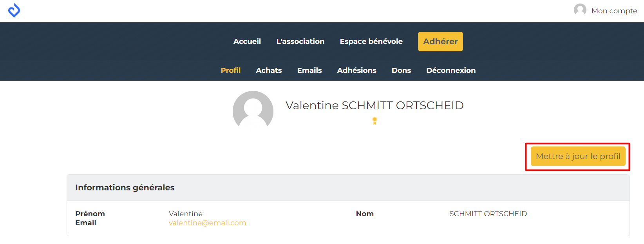Click the SCHMITT ORTSCHEID Nom value
This screenshot has height=244, width=644.
[x=488, y=214]
